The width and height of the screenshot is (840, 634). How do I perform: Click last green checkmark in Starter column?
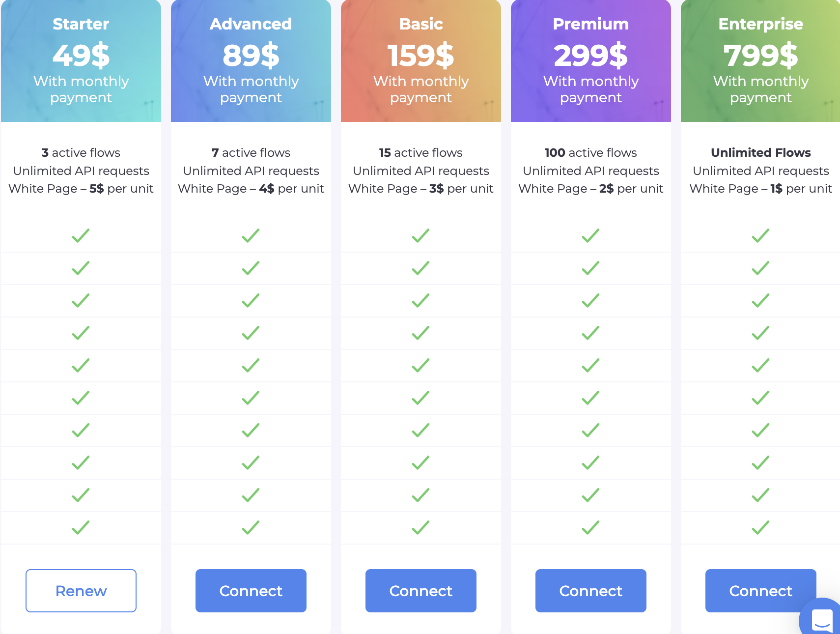point(81,527)
